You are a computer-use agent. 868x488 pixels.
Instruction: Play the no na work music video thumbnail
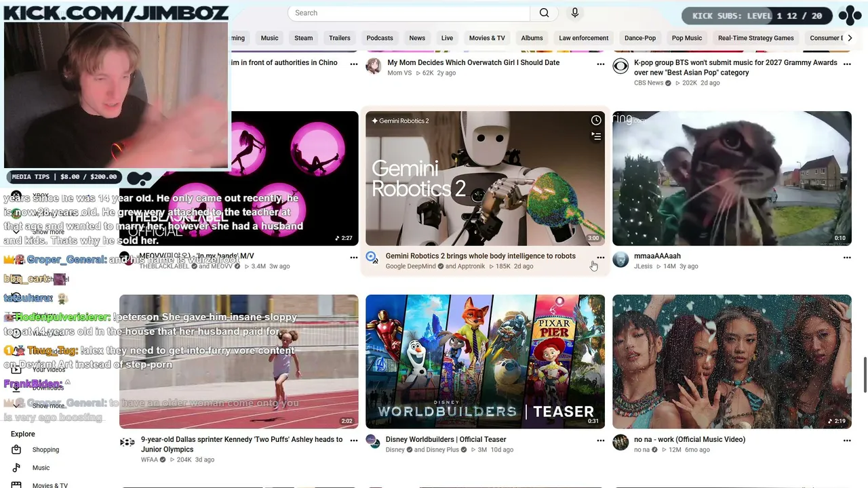tap(732, 361)
